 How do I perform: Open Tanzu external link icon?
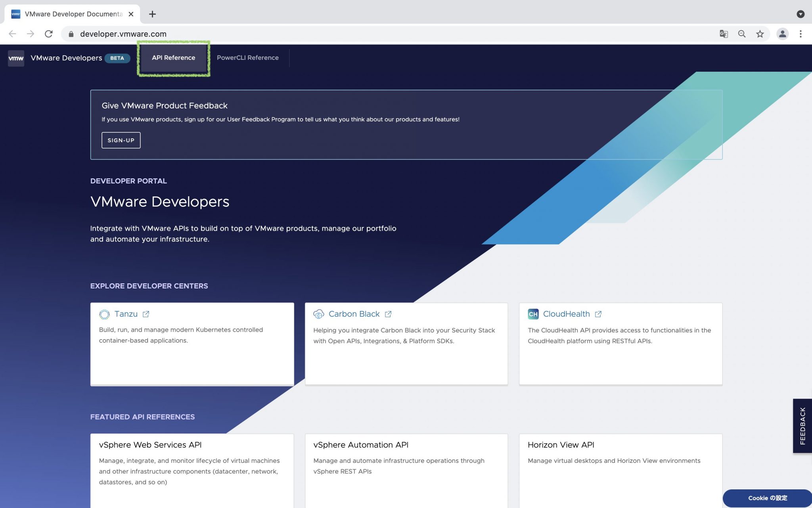click(x=146, y=314)
